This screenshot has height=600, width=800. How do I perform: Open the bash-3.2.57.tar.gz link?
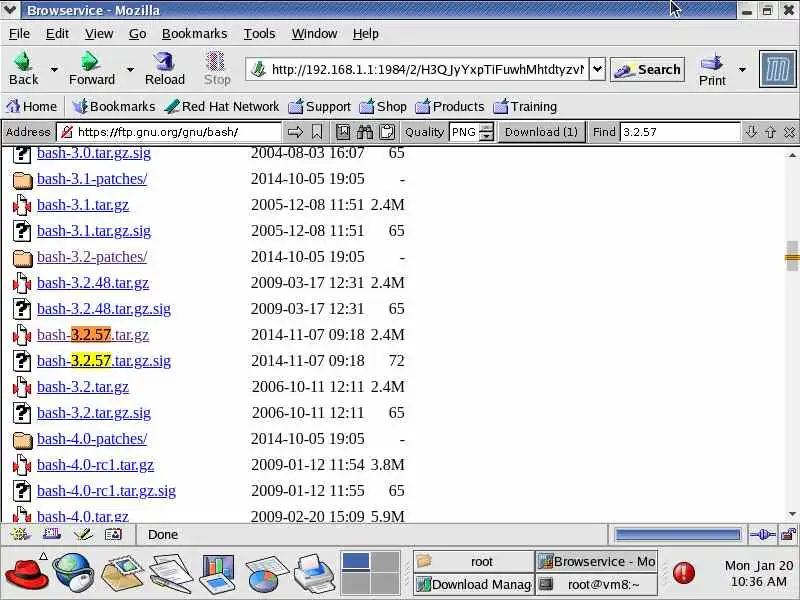(x=93, y=335)
